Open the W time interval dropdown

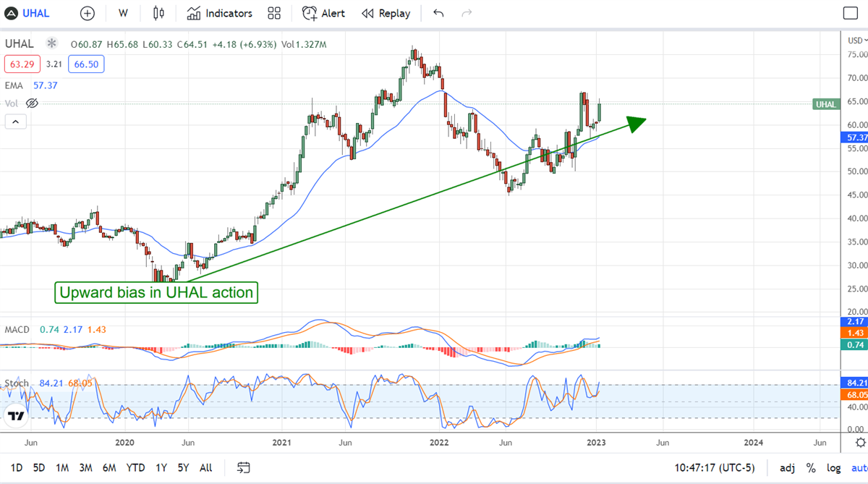(x=123, y=13)
